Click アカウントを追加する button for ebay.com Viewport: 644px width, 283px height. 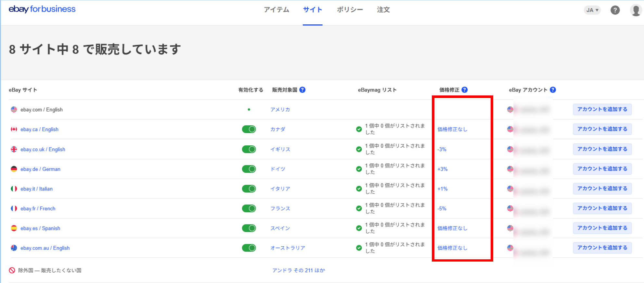coord(602,109)
